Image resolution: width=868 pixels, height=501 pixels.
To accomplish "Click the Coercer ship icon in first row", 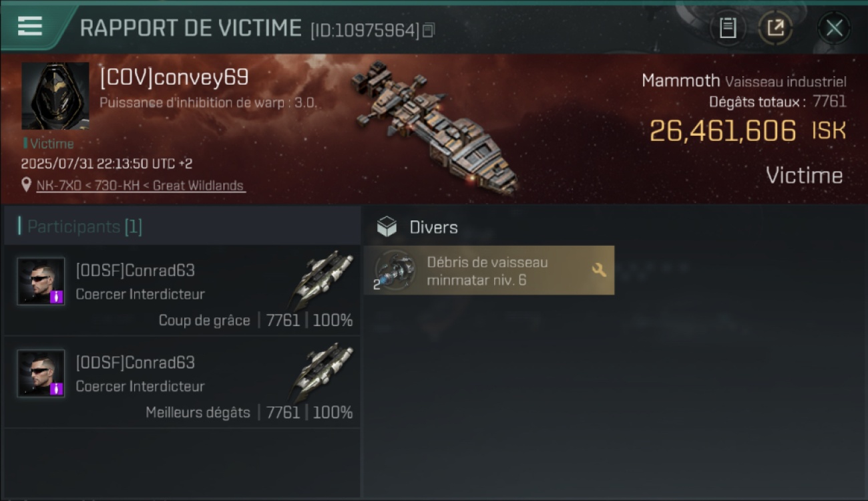I will [322, 277].
